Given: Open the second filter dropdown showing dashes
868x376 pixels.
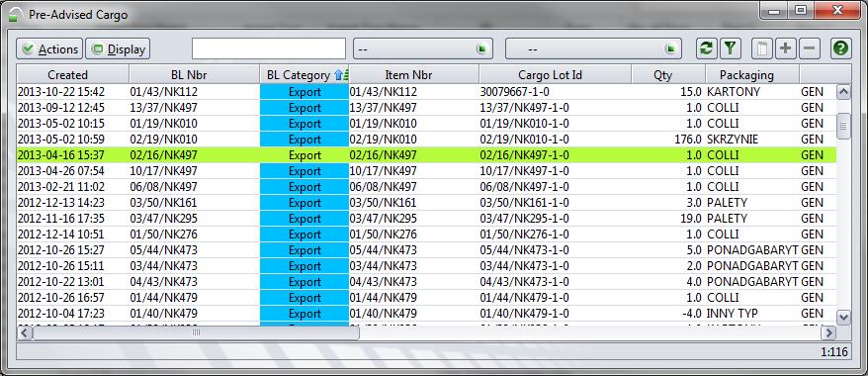Looking at the screenshot, I should tap(593, 48).
